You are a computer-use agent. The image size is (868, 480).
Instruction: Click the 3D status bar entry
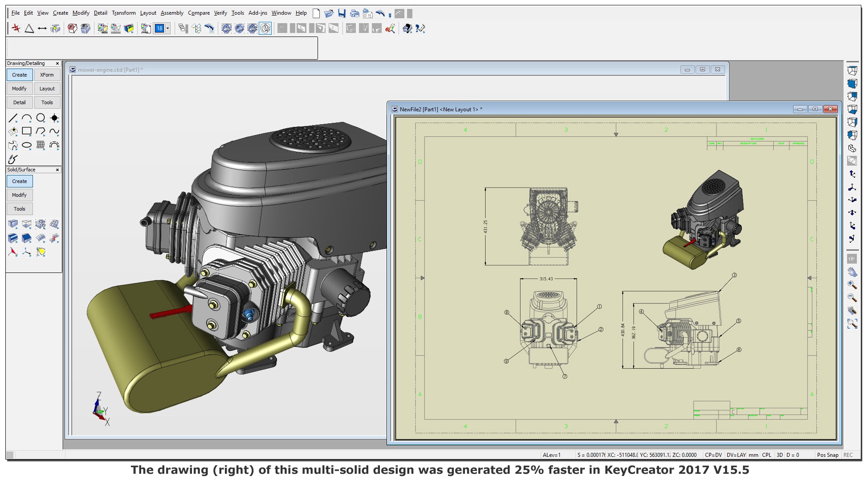(x=780, y=455)
